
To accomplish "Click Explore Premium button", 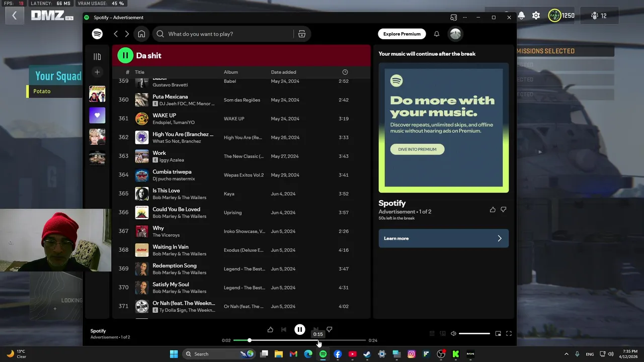I will point(401,34).
